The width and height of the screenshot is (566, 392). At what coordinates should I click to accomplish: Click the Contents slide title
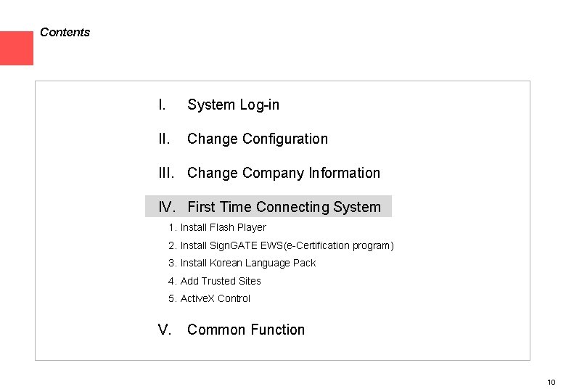click(x=65, y=32)
